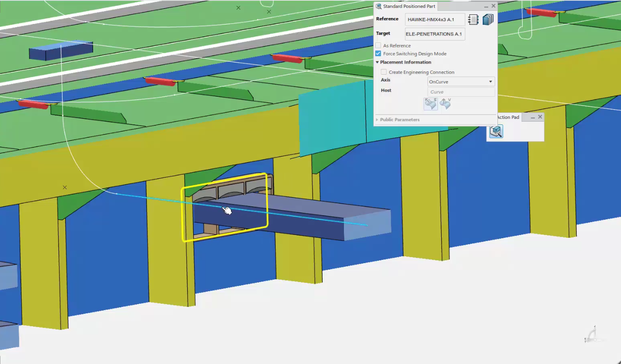Select the V direction orientation icon
The image size is (621, 364).
(445, 104)
